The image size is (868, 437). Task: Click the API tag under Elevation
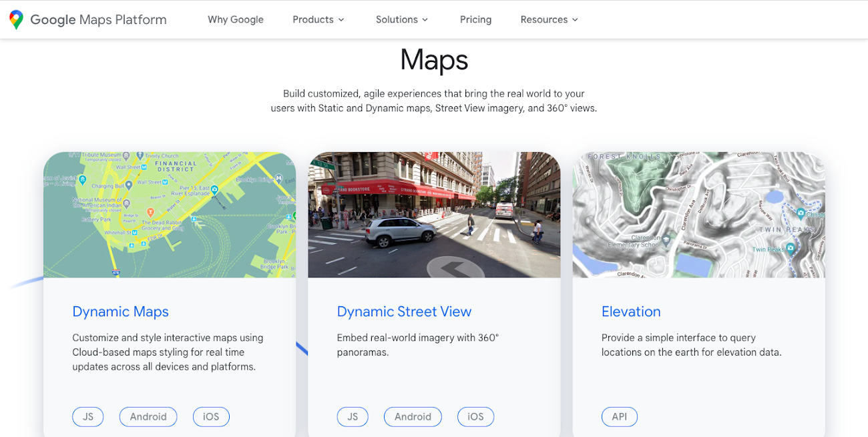pos(620,417)
